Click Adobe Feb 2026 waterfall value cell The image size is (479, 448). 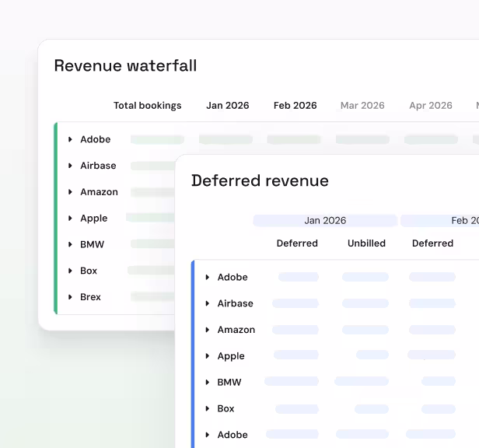(294, 140)
